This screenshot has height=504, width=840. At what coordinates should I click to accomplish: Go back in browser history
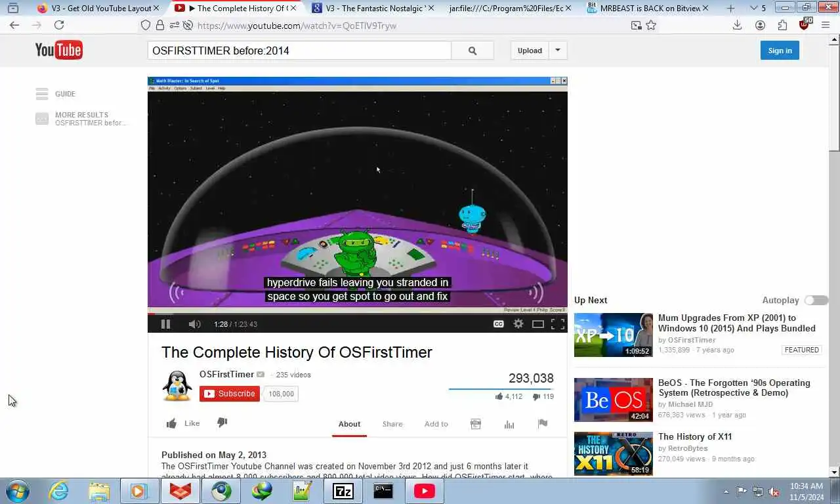pos(14,25)
